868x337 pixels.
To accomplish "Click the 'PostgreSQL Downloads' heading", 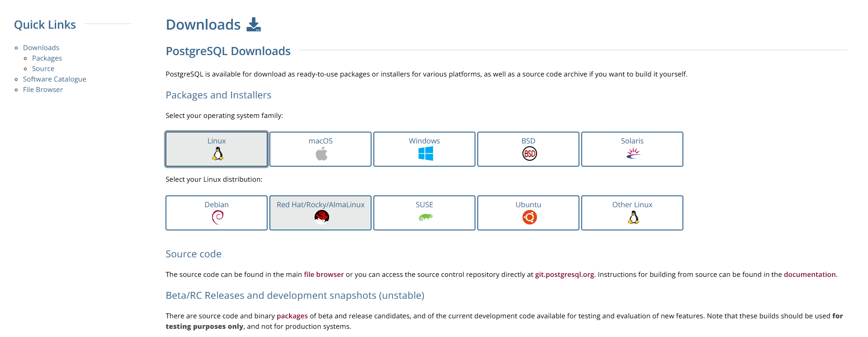I will (228, 51).
